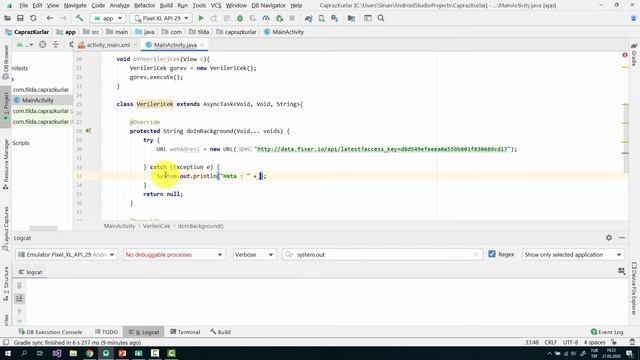Select MainActivity in project tree
The image size is (640, 360).
[x=38, y=100]
